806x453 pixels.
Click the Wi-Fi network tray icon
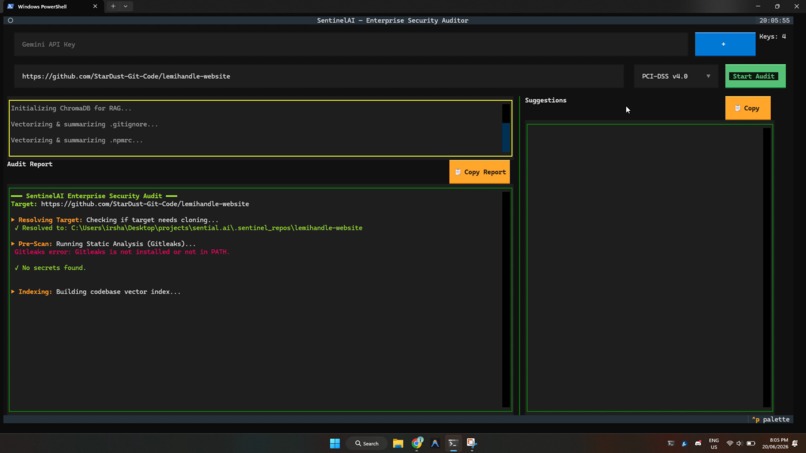click(729, 443)
